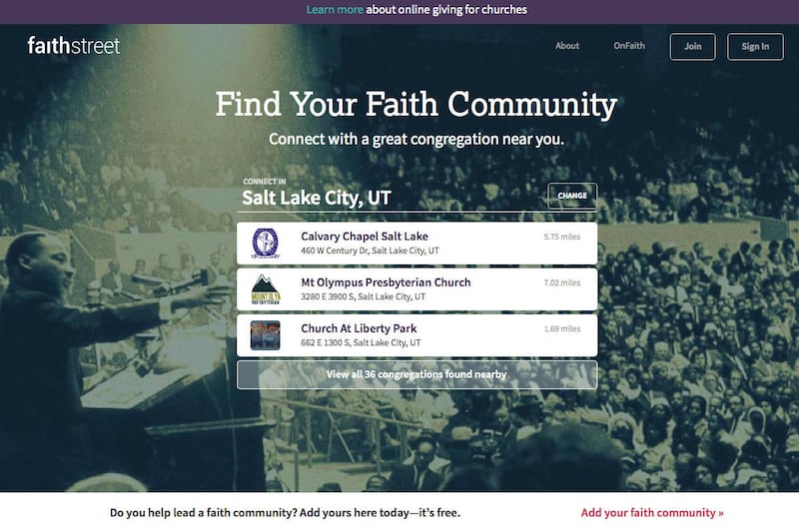
Task: Click Add your faith community link
Action: (x=652, y=513)
